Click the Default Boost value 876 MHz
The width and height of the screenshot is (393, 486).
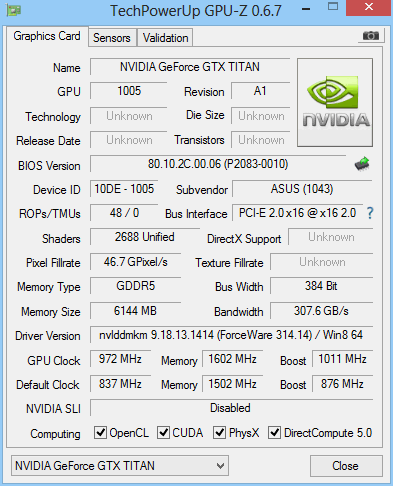(x=342, y=384)
